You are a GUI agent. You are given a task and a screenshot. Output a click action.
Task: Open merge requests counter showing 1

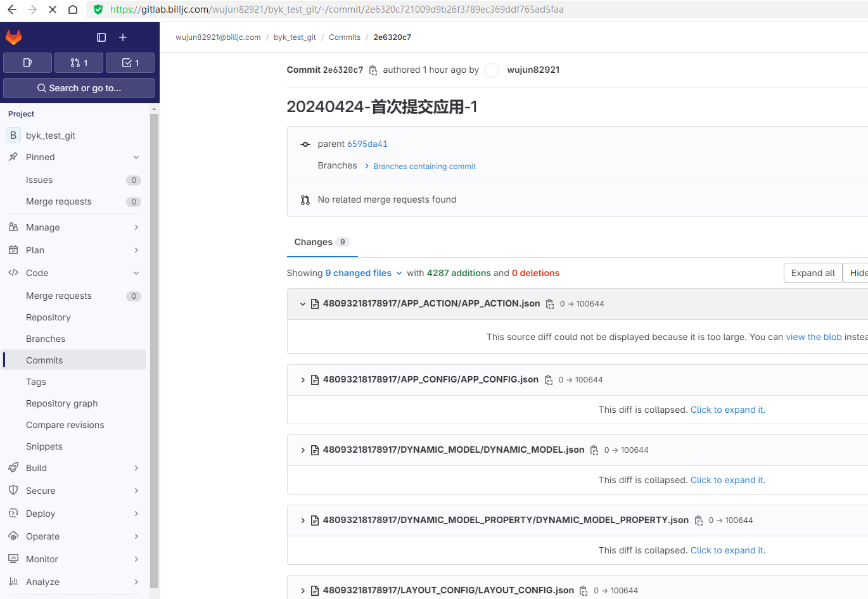click(79, 63)
